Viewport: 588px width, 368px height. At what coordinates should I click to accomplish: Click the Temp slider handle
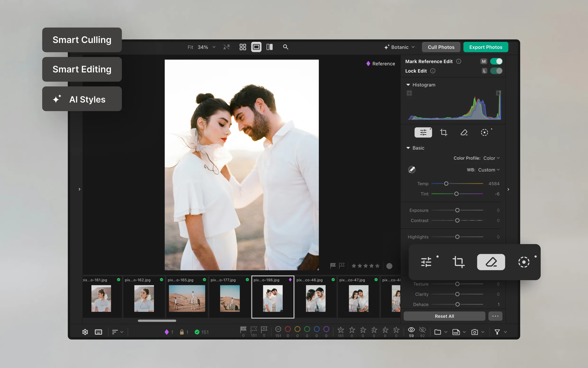click(x=446, y=184)
